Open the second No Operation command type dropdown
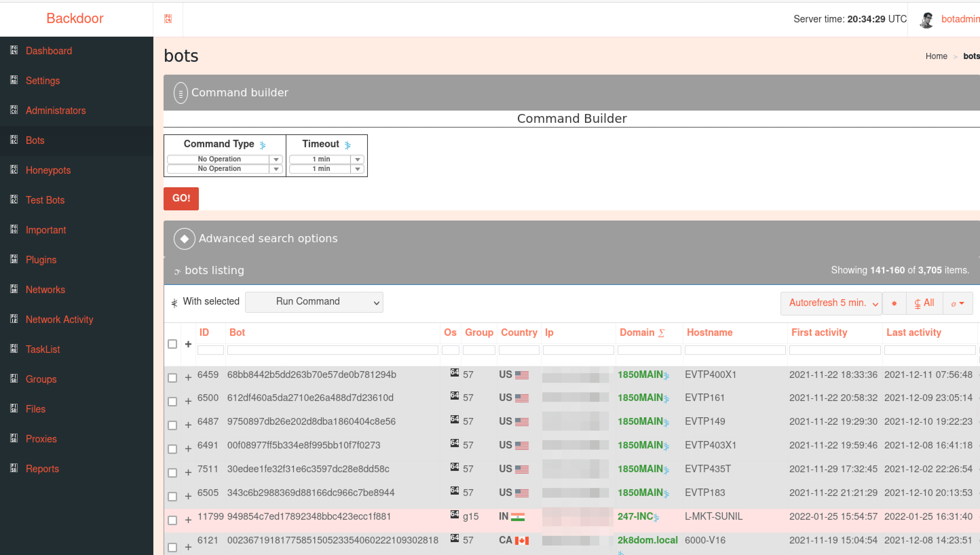Image resolution: width=980 pixels, height=555 pixels. [x=225, y=169]
